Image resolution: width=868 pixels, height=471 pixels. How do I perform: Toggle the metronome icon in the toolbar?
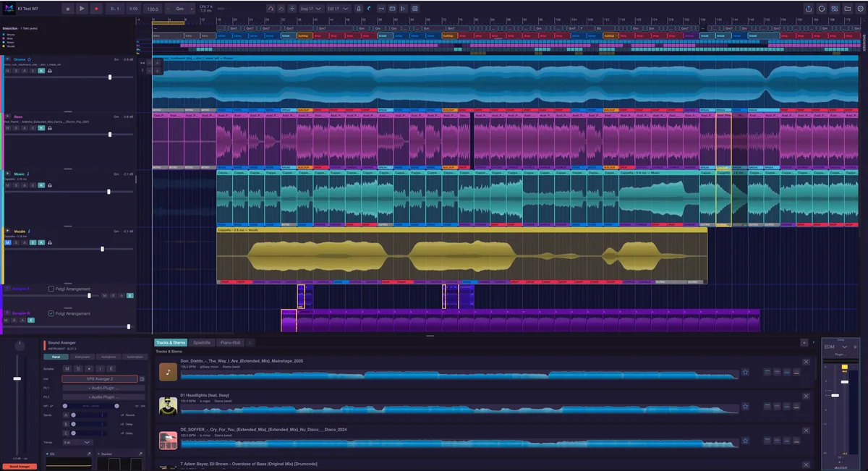pos(359,9)
